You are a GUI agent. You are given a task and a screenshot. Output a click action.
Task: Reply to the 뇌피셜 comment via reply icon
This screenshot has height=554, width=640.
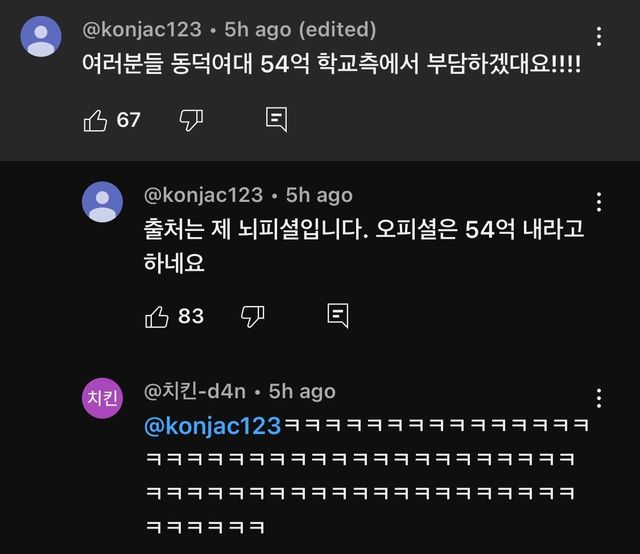(338, 316)
